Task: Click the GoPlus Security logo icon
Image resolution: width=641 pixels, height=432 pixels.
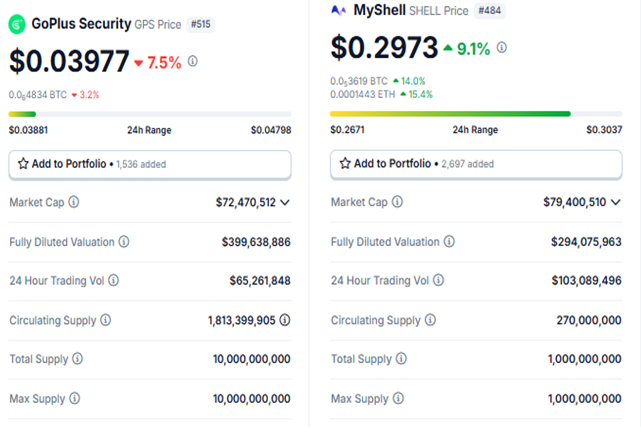Action: [x=17, y=23]
